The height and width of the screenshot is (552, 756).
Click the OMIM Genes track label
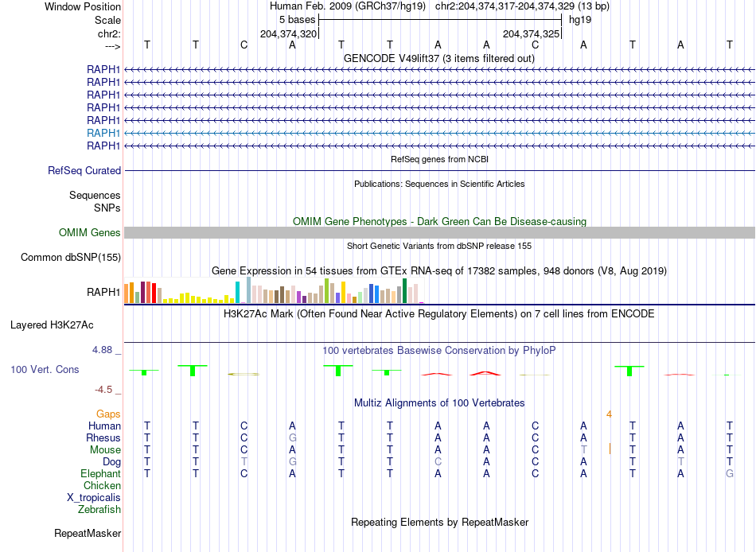pyautogui.click(x=90, y=233)
